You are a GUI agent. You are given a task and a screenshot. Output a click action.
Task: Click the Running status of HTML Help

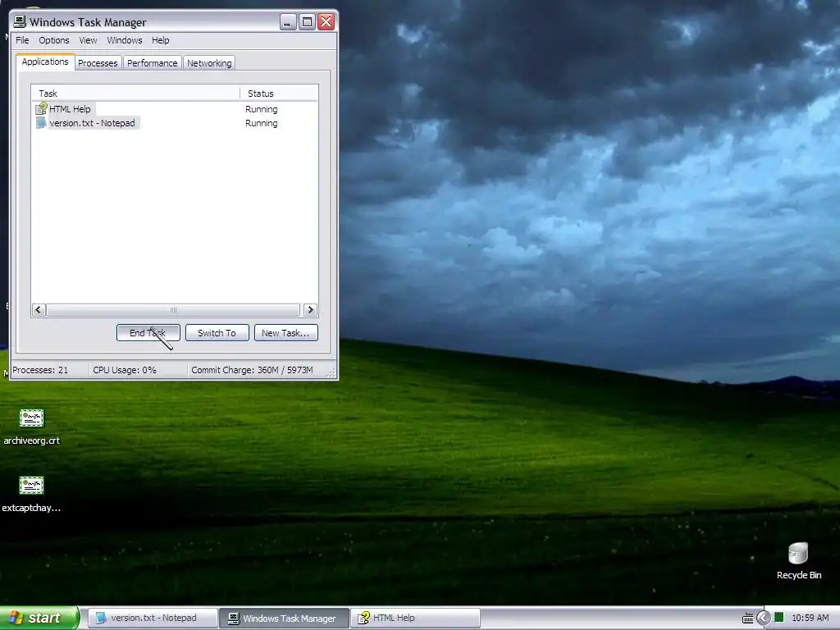[262, 109]
